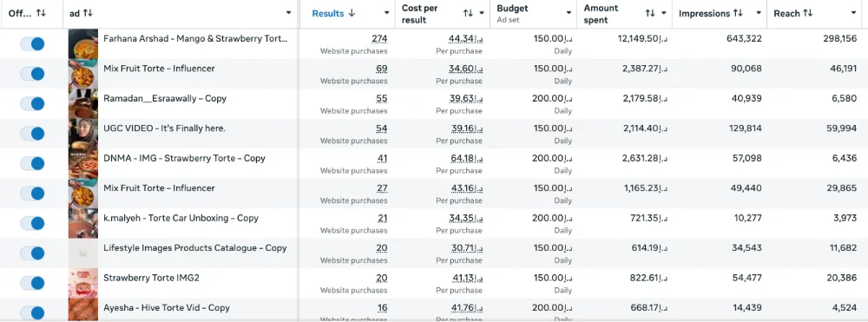
Task: Toggle the Mix Fruit Torte ad with 69 results
Action: click(32, 74)
